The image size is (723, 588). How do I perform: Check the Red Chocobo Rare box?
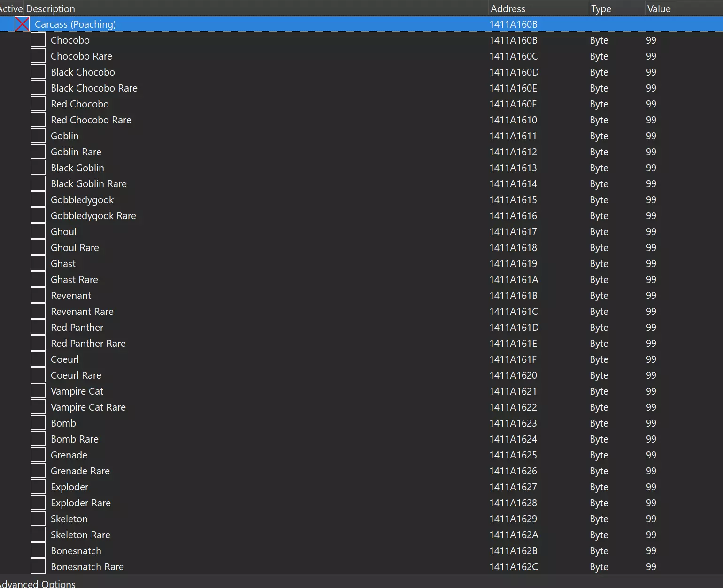coord(38,120)
